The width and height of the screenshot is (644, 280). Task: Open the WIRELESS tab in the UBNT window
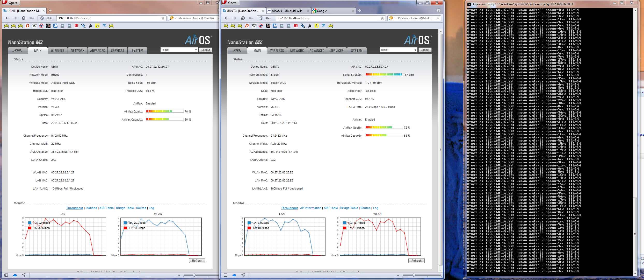[x=58, y=51]
